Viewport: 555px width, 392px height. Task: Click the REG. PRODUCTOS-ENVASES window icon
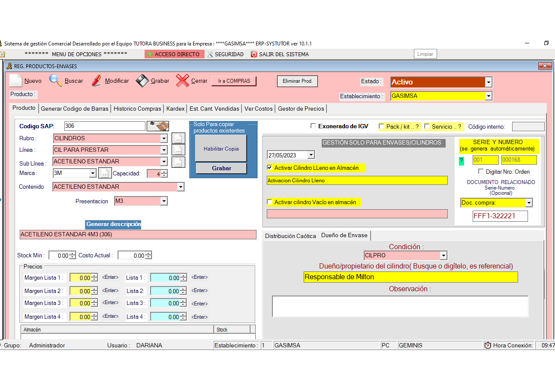click(x=9, y=66)
